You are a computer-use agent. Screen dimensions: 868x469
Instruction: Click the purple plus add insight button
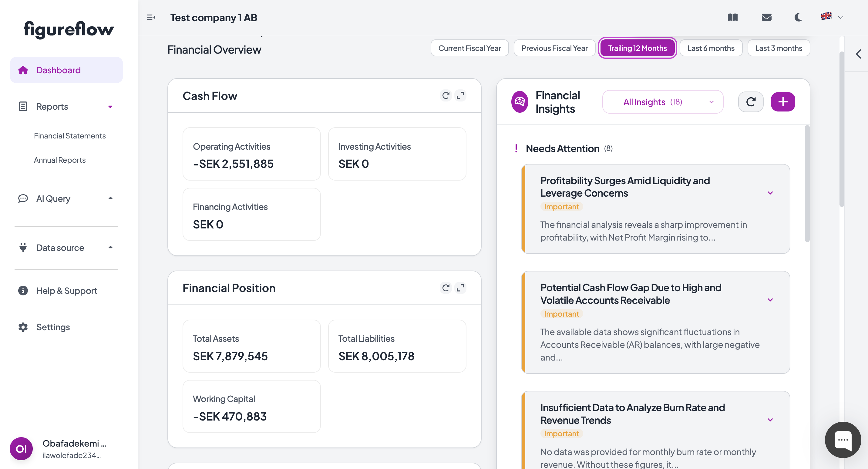point(782,102)
